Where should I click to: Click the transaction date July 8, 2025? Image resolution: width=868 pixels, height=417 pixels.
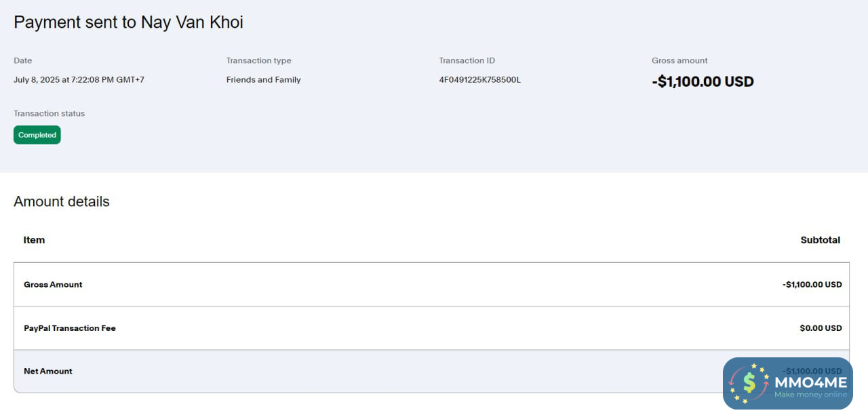click(x=79, y=80)
